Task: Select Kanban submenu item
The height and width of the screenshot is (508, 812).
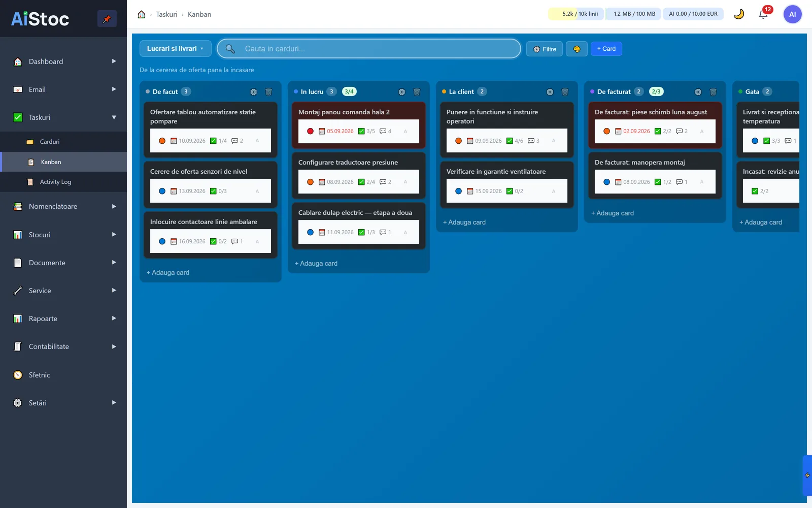Action: coord(63,162)
